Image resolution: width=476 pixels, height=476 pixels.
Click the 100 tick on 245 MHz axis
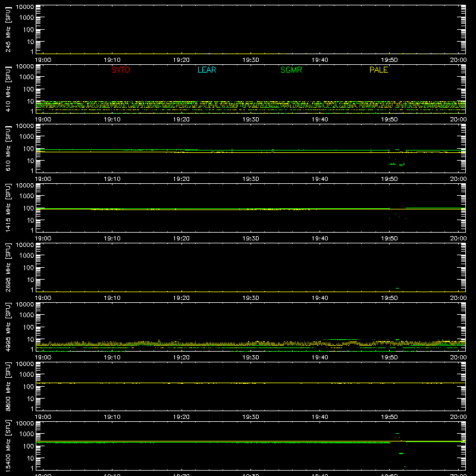(x=29, y=30)
